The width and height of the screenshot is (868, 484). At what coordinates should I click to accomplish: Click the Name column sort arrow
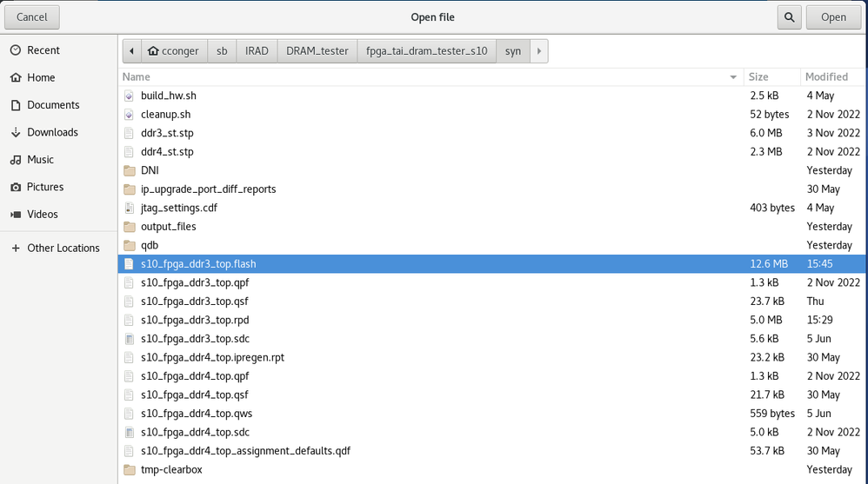[733, 77]
